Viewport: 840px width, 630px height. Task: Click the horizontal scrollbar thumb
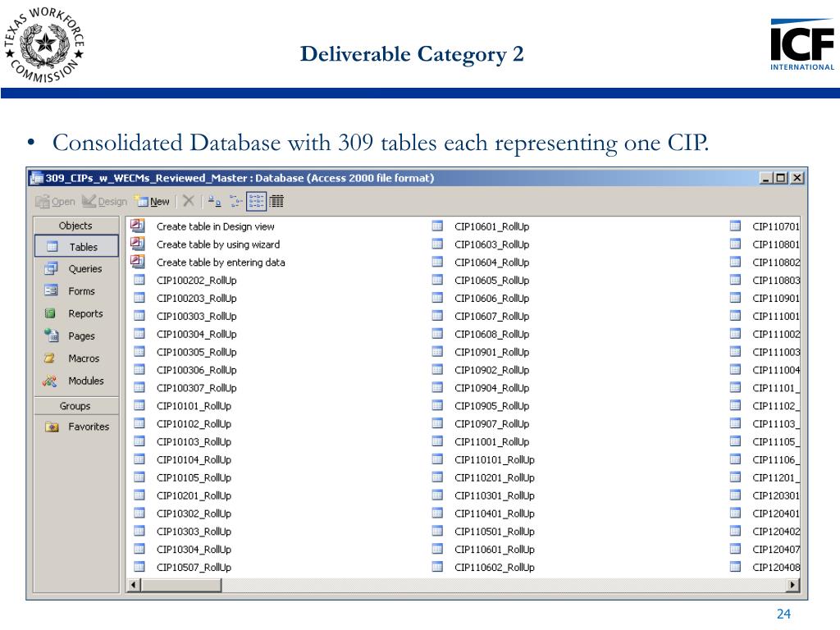coord(181,584)
